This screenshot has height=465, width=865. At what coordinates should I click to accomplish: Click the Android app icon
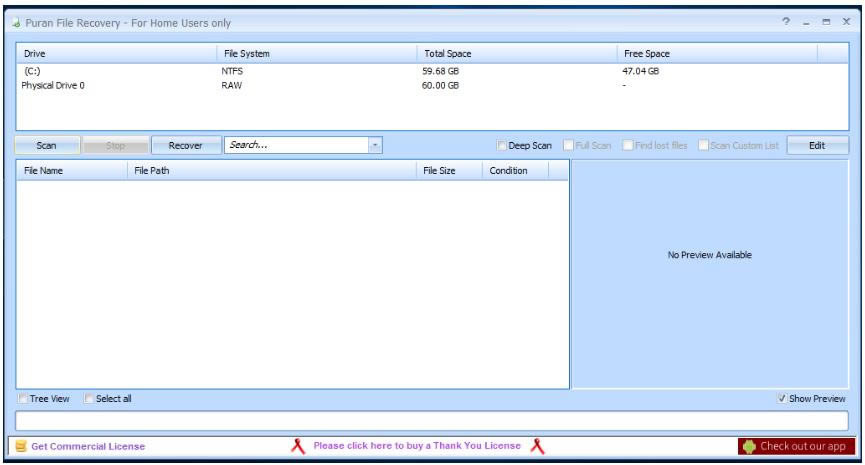(x=749, y=446)
